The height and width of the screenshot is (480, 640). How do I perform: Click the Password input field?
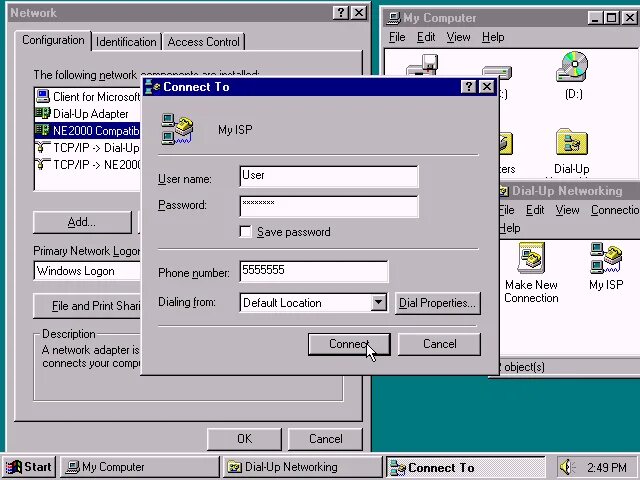[329, 206]
